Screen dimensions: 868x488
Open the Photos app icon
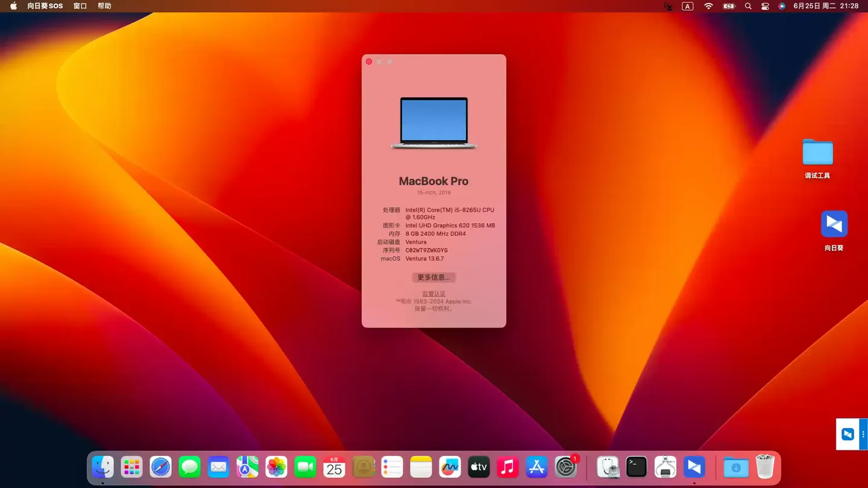276,467
